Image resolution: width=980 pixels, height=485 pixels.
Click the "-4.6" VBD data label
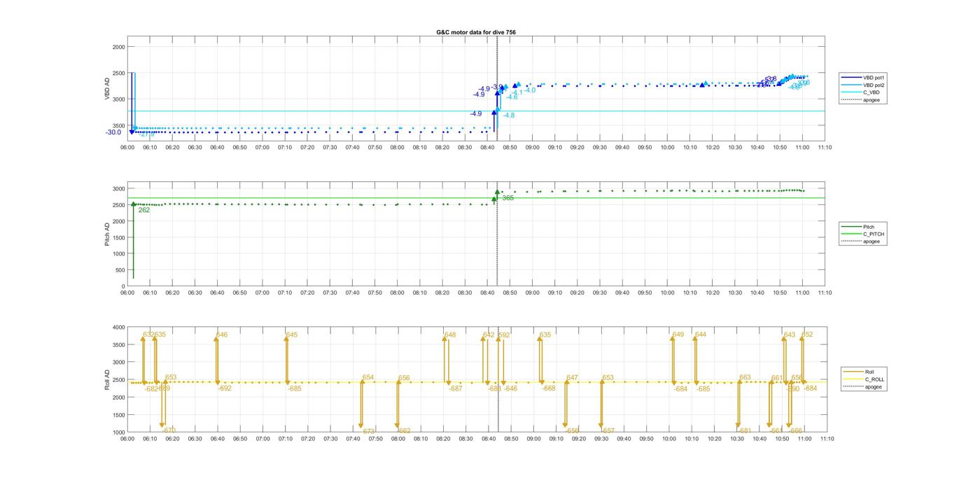tap(512, 97)
